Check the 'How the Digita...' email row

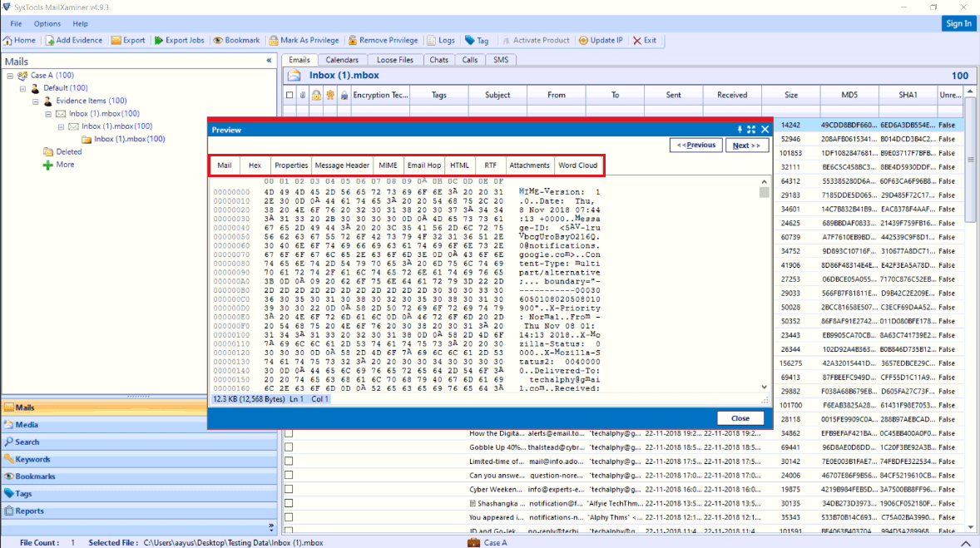[289, 433]
